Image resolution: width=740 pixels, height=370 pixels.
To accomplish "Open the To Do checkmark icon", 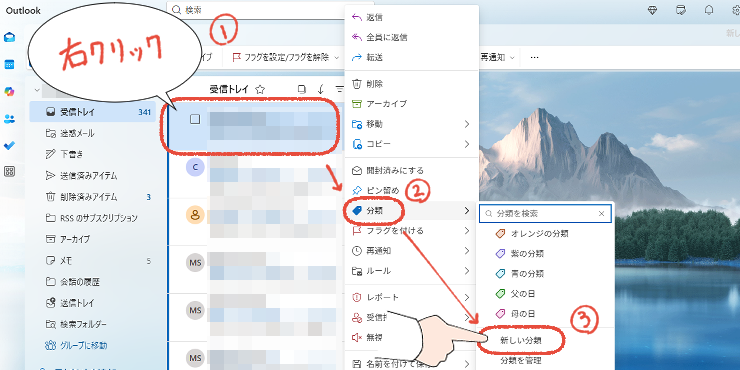I will (9, 145).
